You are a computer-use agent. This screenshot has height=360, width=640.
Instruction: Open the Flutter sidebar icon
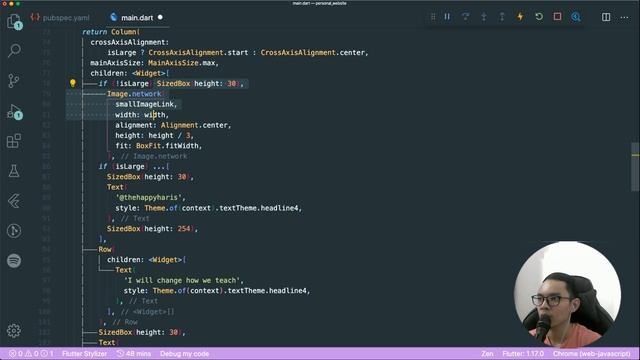pyautogui.click(x=14, y=201)
